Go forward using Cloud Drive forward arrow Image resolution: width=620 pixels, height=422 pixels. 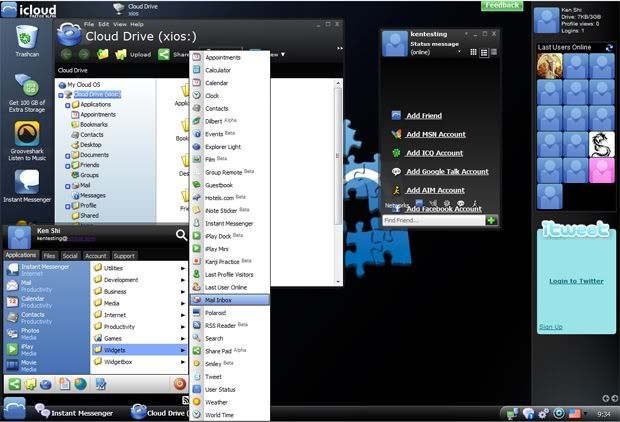coord(83,54)
